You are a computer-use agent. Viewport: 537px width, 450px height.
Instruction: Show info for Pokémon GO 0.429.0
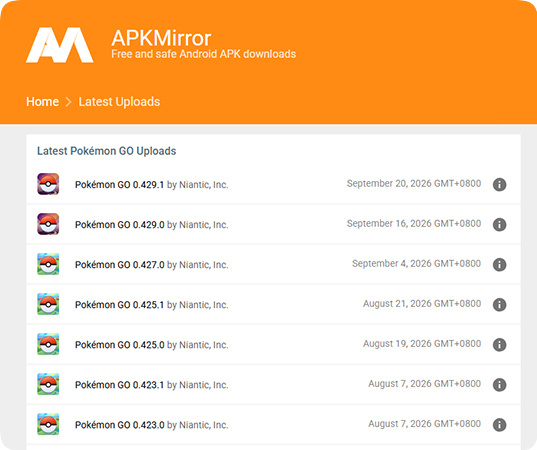point(499,225)
